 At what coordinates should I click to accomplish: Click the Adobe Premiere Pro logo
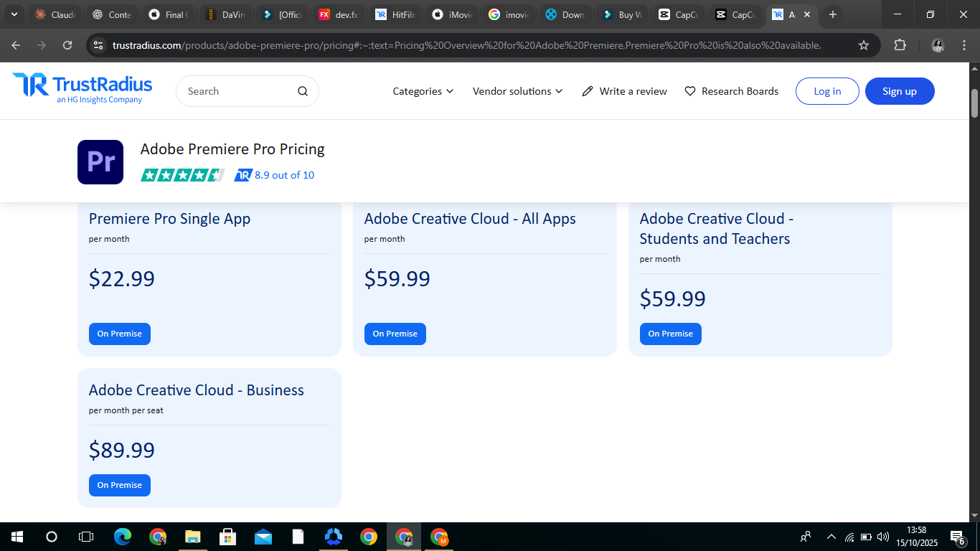coord(100,162)
